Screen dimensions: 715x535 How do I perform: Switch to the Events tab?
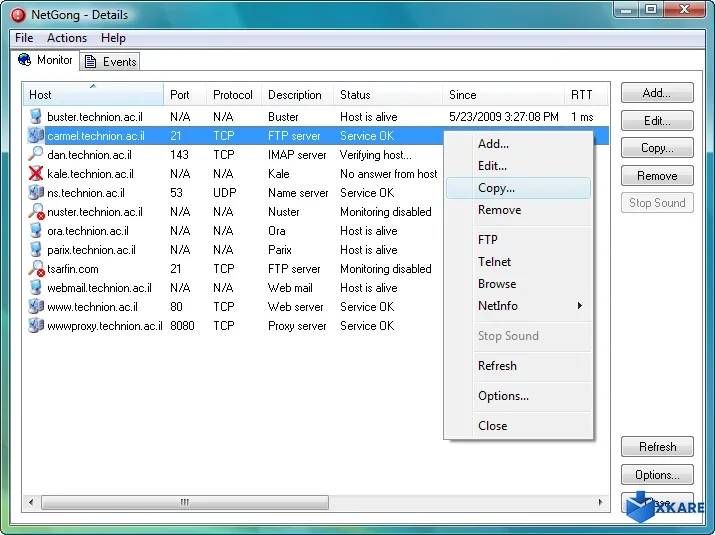click(x=110, y=62)
